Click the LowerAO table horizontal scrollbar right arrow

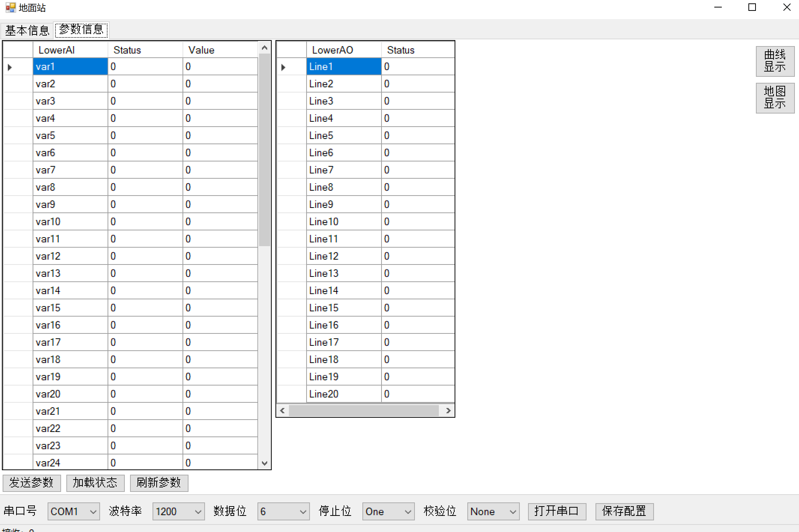point(448,411)
